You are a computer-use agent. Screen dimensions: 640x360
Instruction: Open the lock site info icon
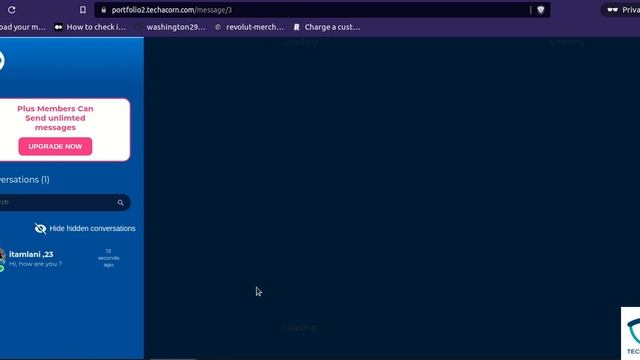coord(104,10)
